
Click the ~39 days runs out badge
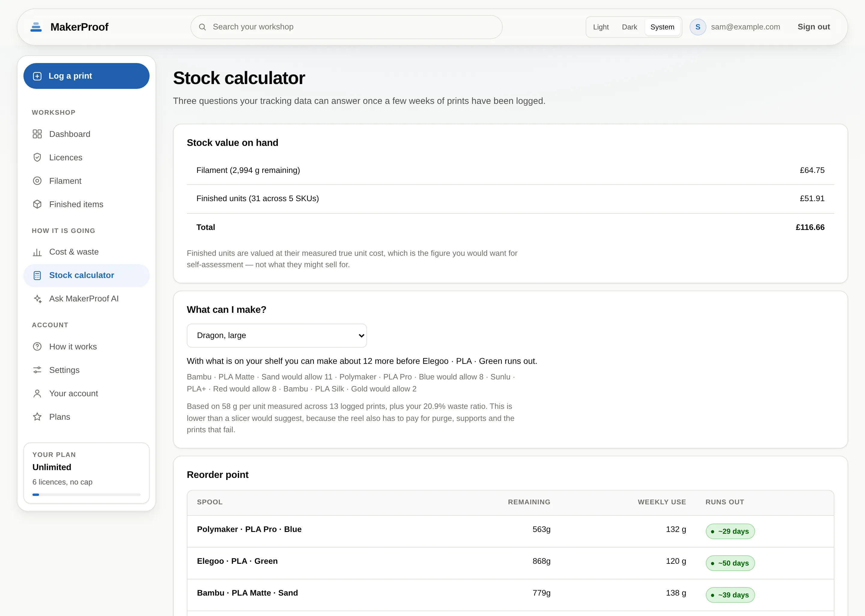pos(730,595)
